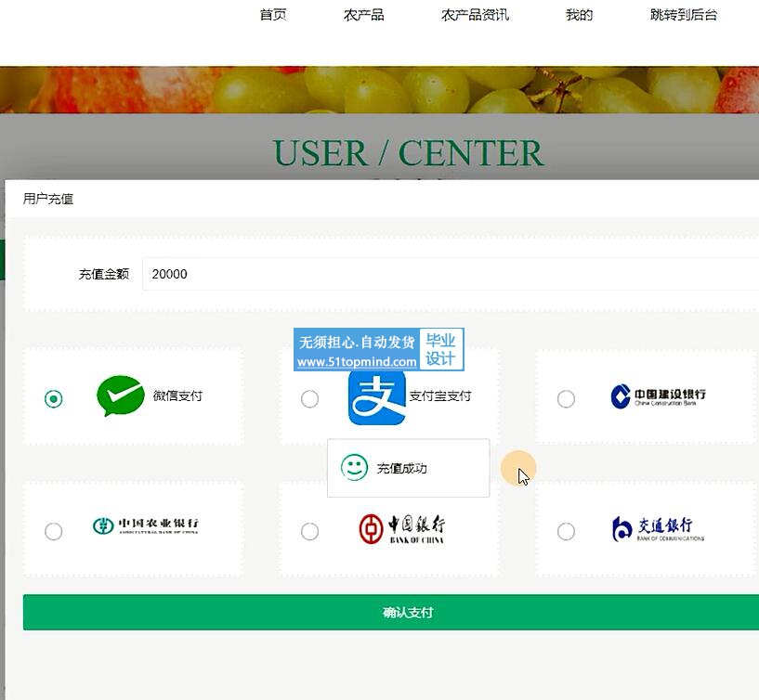The height and width of the screenshot is (700, 759).
Task: Choose China Construction Bank radio button
Action: click(566, 398)
